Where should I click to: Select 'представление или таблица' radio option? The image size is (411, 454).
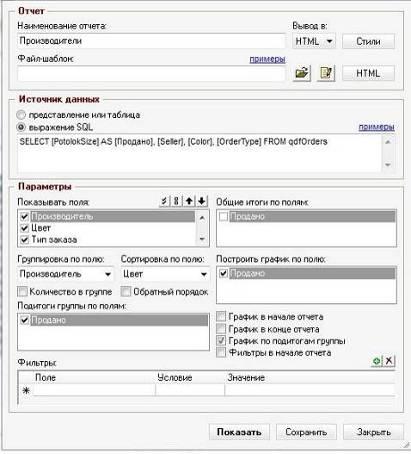[21, 115]
